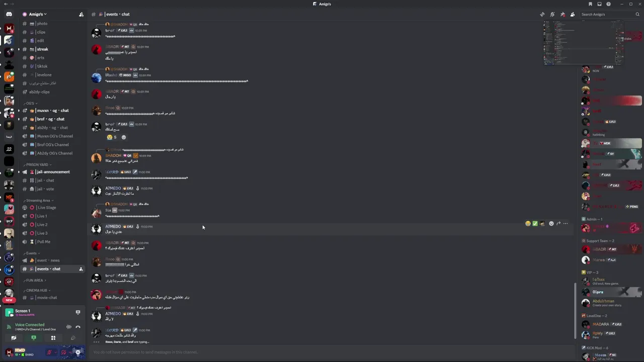The height and width of the screenshot is (362, 644).
Task: Open muvxn og chat channel
Action: pyautogui.click(x=53, y=111)
